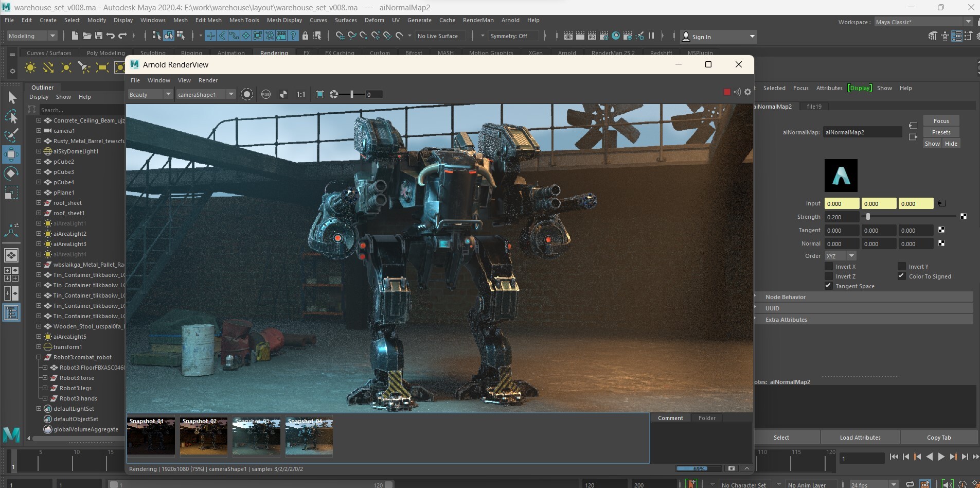Switch to the file19 tab
Screen dimensions: 980x488
[814, 107]
